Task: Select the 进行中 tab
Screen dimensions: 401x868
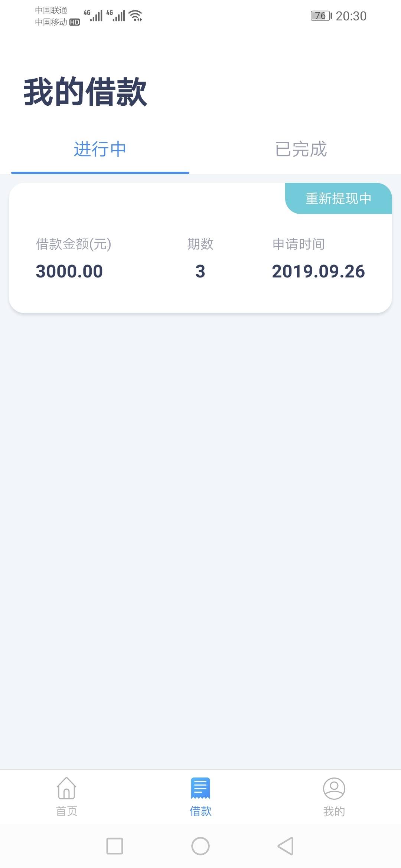Action: point(100,149)
